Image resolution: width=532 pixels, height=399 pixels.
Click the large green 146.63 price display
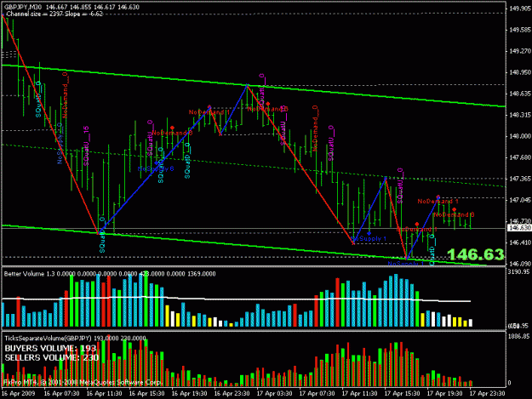coord(475,254)
